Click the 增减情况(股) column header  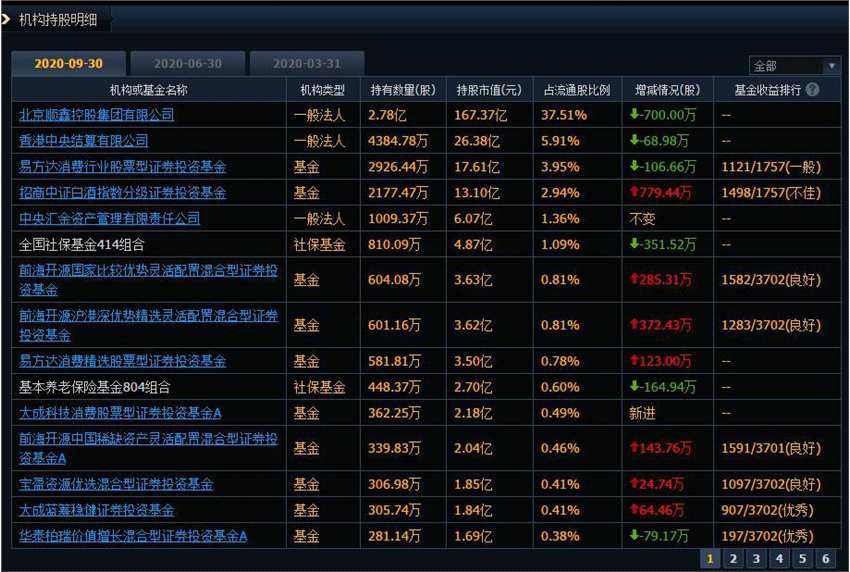[667, 90]
